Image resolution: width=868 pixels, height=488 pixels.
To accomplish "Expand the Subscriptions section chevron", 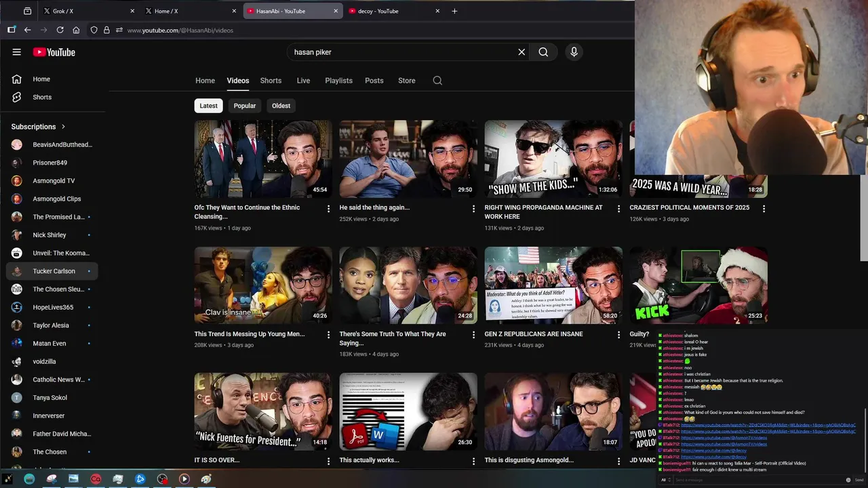I will [x=64, y=127].
